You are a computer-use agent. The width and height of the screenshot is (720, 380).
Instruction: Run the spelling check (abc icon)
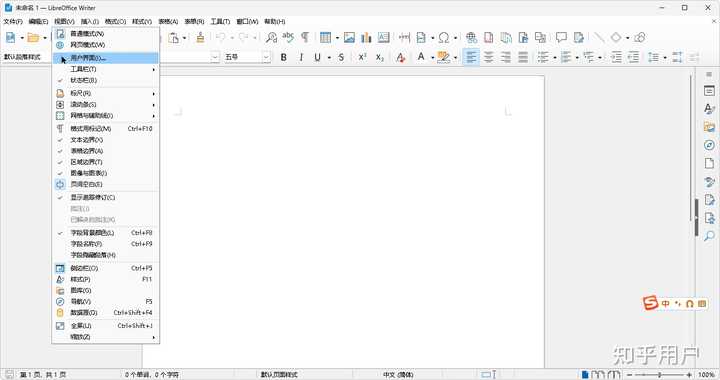point(288,37)
